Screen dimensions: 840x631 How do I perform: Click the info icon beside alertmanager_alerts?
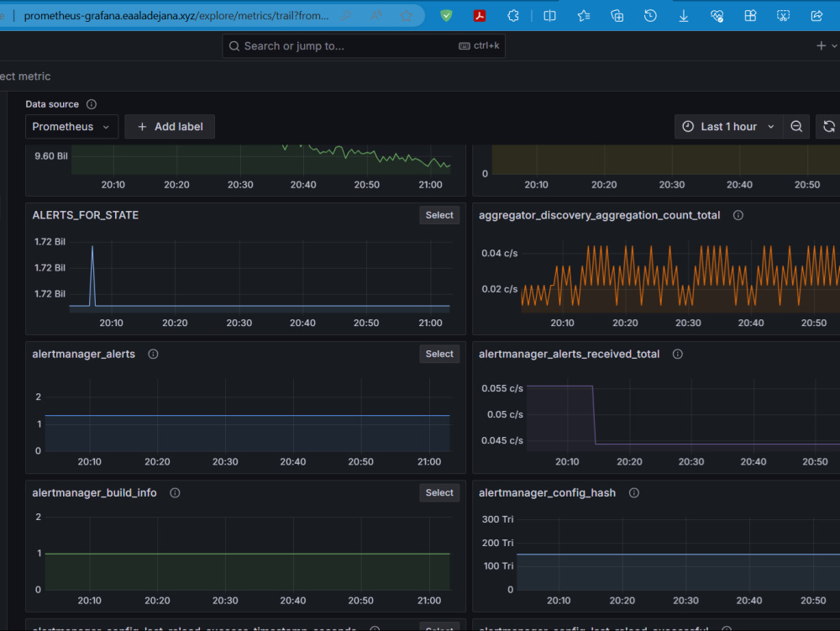(x=153, y=354)
